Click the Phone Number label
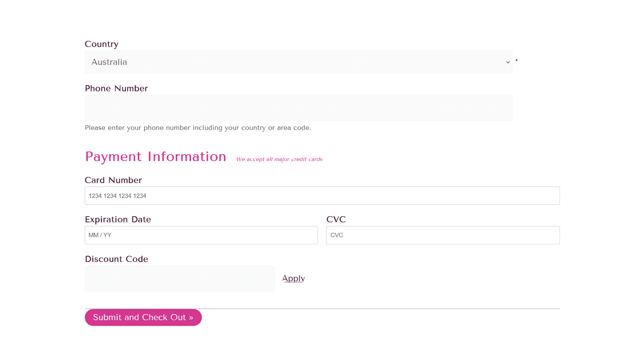The image size is (644, 362). click(x=116, y=88)
